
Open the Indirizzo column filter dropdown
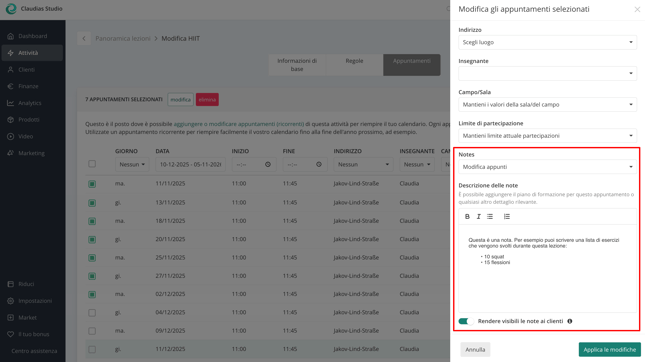(363, 165)
